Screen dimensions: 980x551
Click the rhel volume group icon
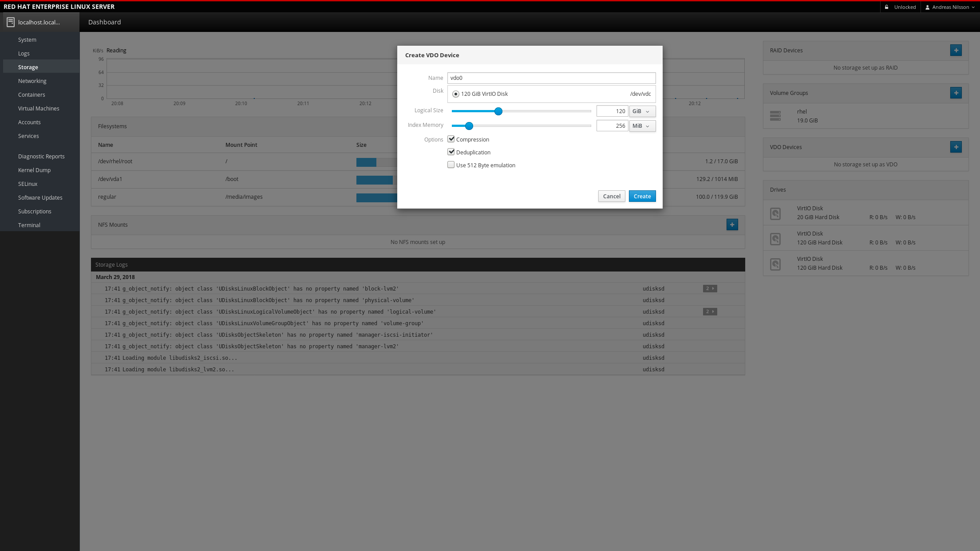pyautogui.click(x=775, y=116)
